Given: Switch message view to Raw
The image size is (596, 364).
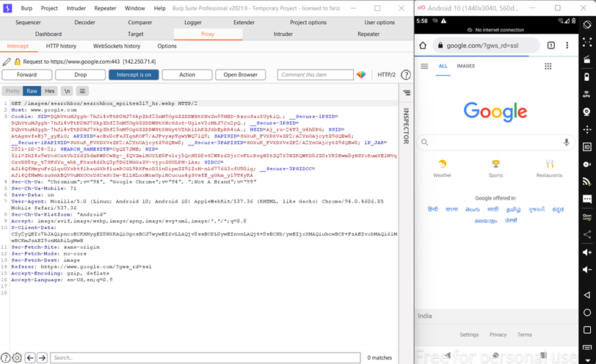Looking at the screenshot, I should coord(32,91).
